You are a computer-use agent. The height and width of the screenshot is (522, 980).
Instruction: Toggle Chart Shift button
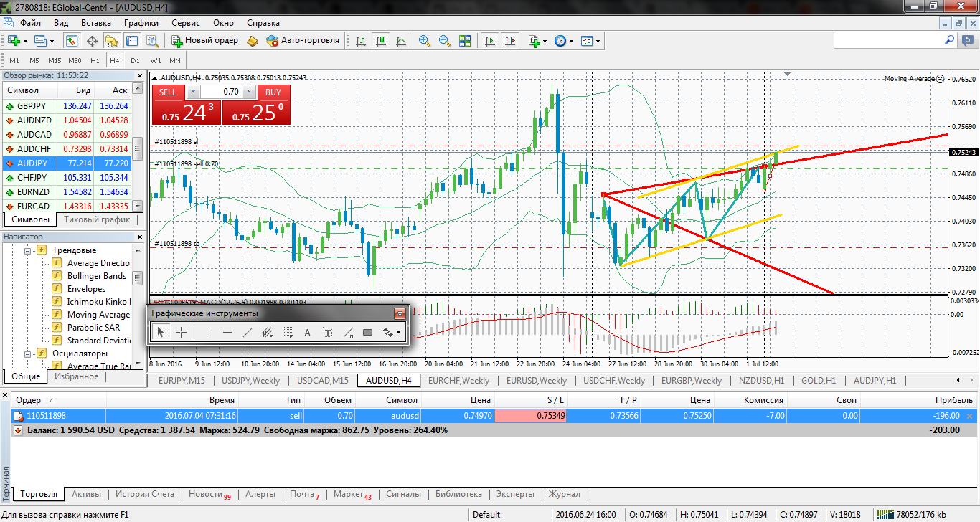pos(509,41)
